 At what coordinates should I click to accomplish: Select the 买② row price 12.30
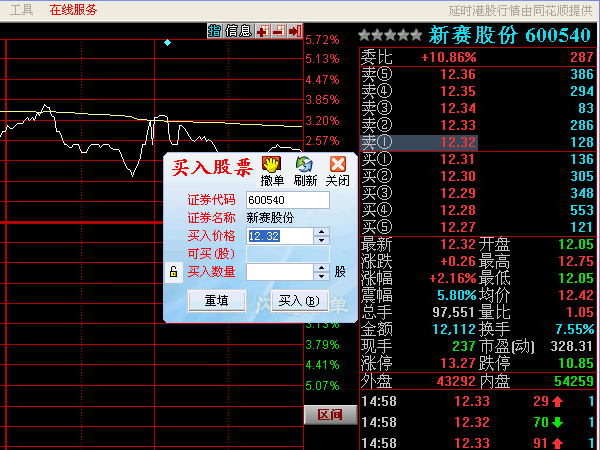click(x=458, y=176)
